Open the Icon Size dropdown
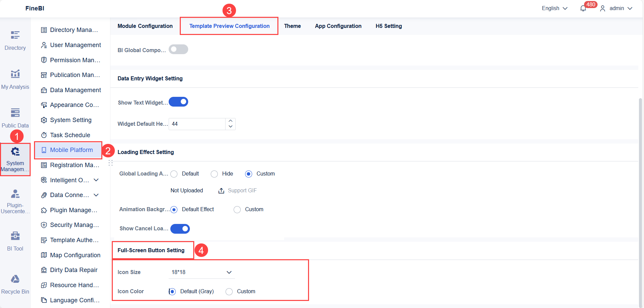644x308 pixels. click(x=201, y=272)
